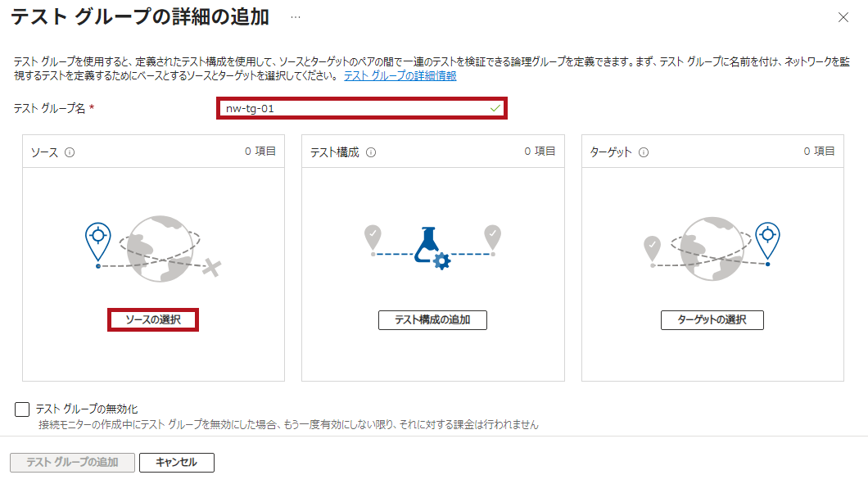Focus the テスト グループ名 input field
The image size is (868, 484).
click(361, 109)
